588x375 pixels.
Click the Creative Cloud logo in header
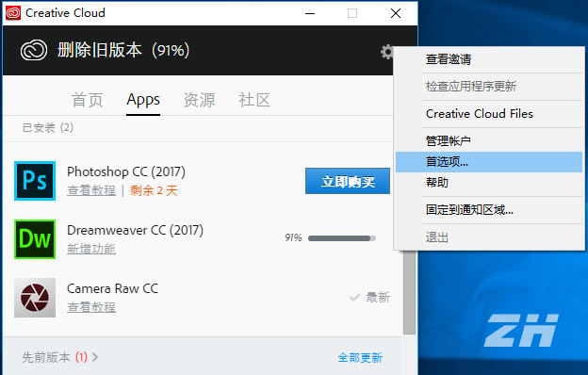coord(34,50)
